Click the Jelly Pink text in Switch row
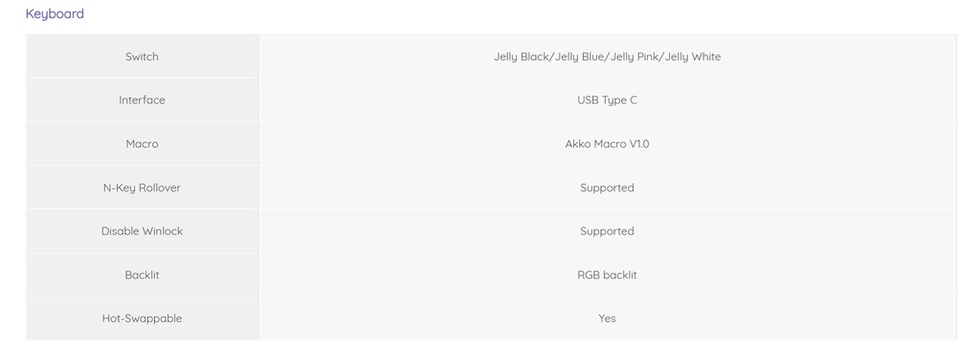Screen dimensions: 980x350 tap(635, 56)
